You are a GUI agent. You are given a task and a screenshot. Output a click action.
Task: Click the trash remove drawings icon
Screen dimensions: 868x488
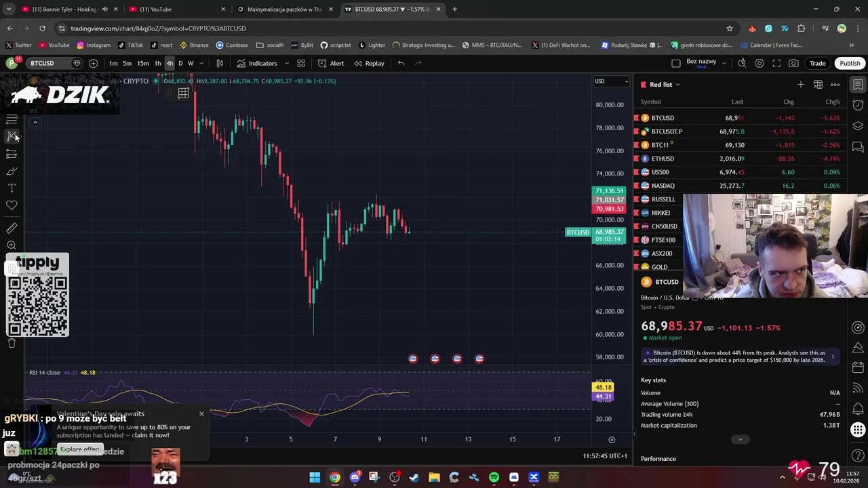point(12,343)
